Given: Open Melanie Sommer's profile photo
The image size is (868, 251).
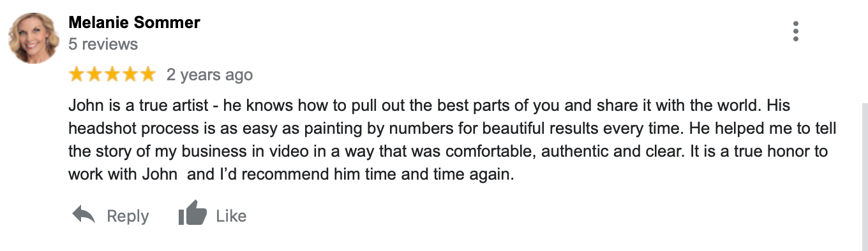Looking at the screenshot, I should pyautogui.click(x=34, y=38).
